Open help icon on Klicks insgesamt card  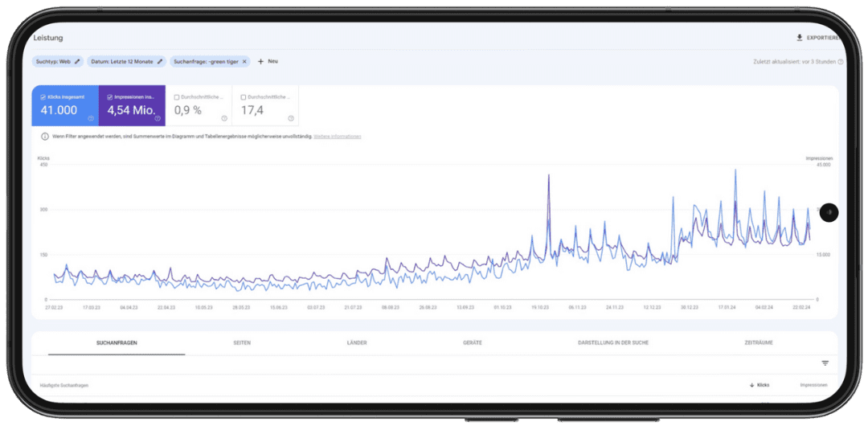click(x=91, y=118)
